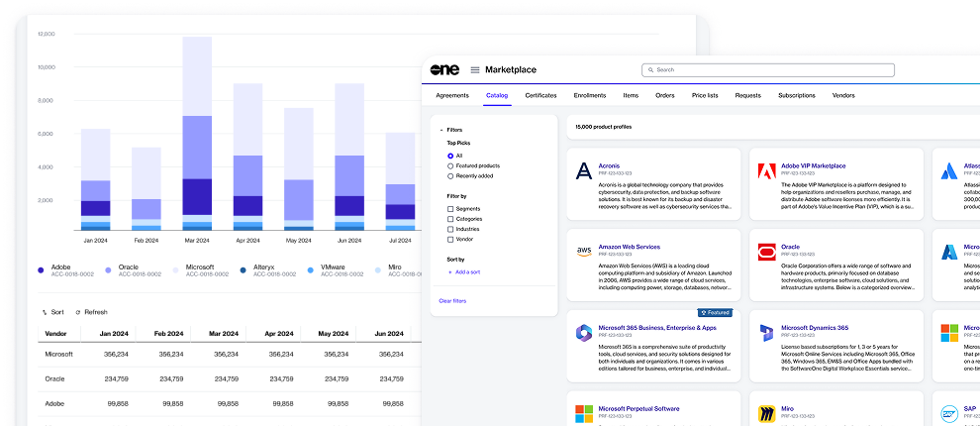Click the Acronis product logo
Viewport: 980px width, 426px height.
584,171
